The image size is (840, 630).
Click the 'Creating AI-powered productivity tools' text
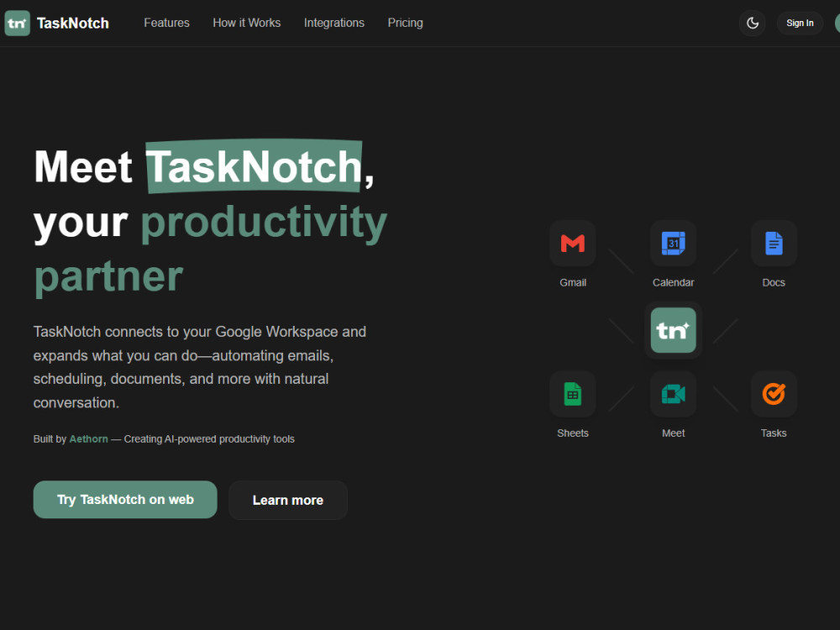[209, 438]
